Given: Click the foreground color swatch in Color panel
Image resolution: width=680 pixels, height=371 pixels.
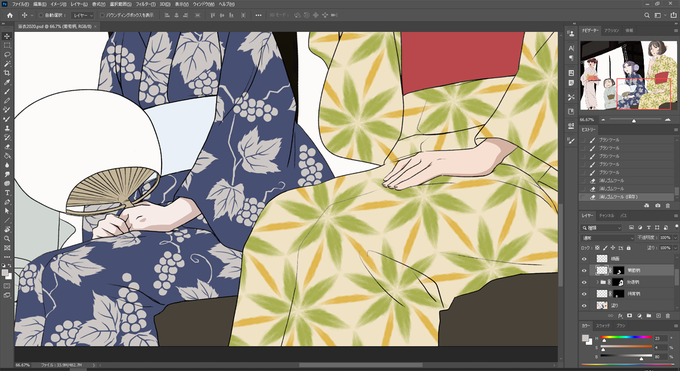Looking at the screenshot, I should click(x=585, y=338).
